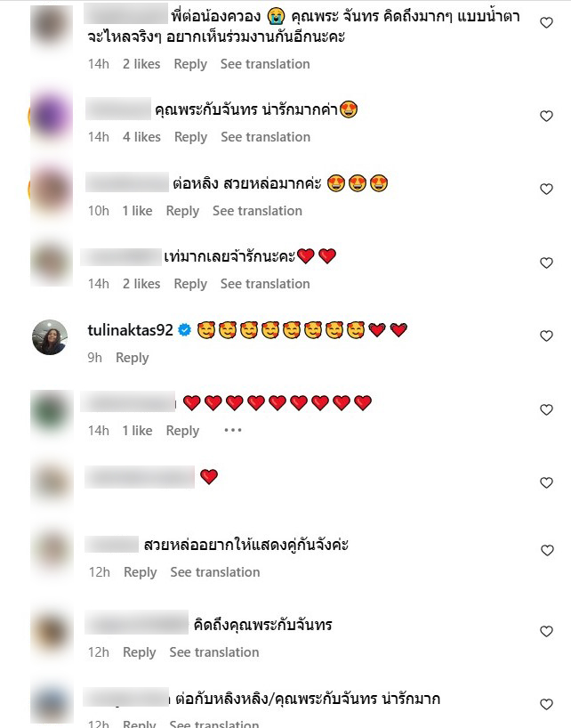Screen dimensions: 571x728
Task: Like the topmost comment with crying emoji
Action: pos(546,22)
